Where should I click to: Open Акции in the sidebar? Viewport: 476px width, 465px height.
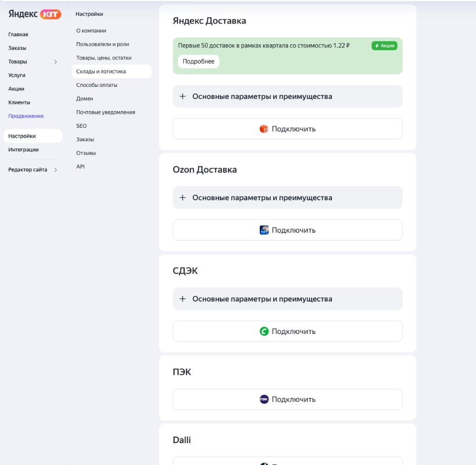point(16,89)
